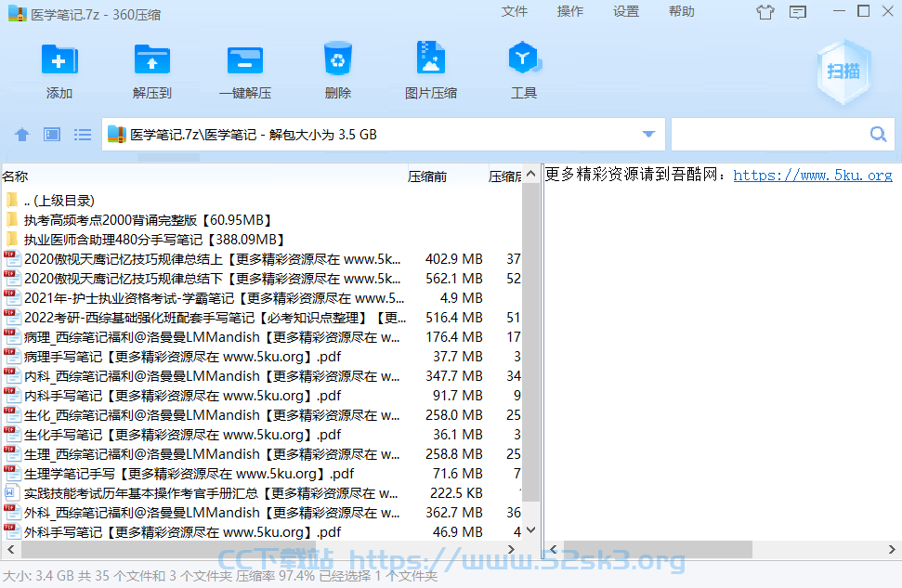
Task: Select the 2020傲视天鹰记忆技巧规律总结下 file name
Action: 213,279
